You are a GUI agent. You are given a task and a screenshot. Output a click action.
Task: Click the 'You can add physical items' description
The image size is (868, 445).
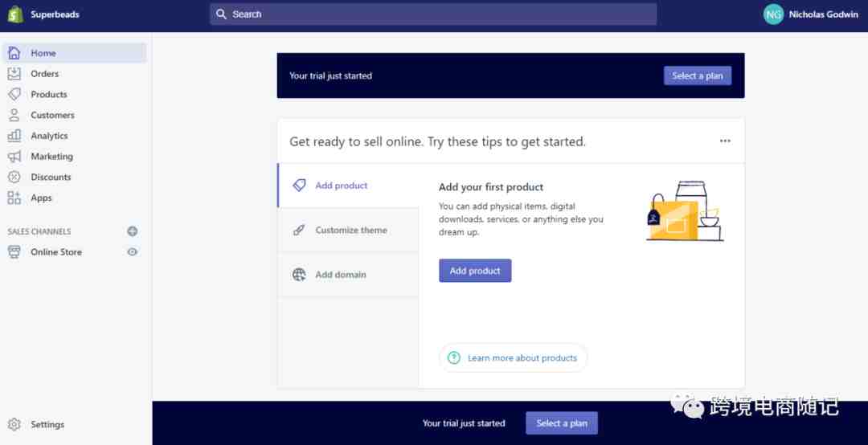pyautogui.click(x=521, y=219)
